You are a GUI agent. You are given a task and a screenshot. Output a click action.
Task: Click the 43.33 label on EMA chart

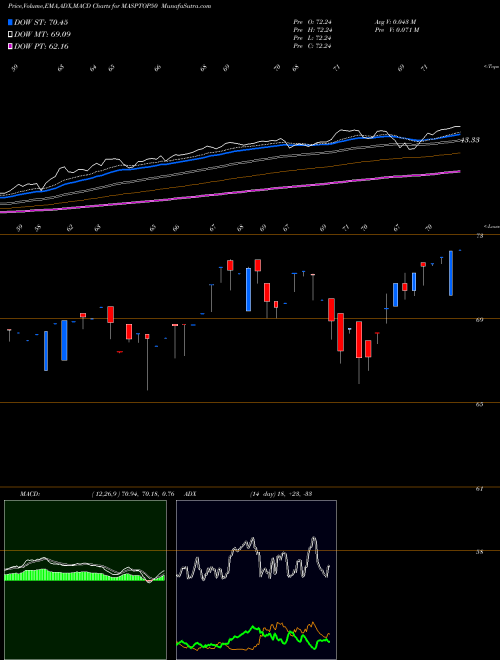[x=470, y=140]
